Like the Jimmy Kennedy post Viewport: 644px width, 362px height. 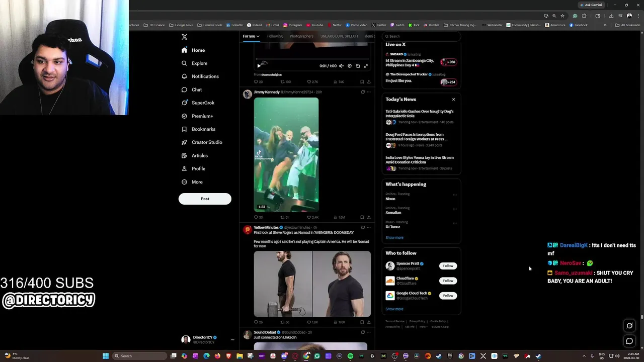tap(312, 217)
